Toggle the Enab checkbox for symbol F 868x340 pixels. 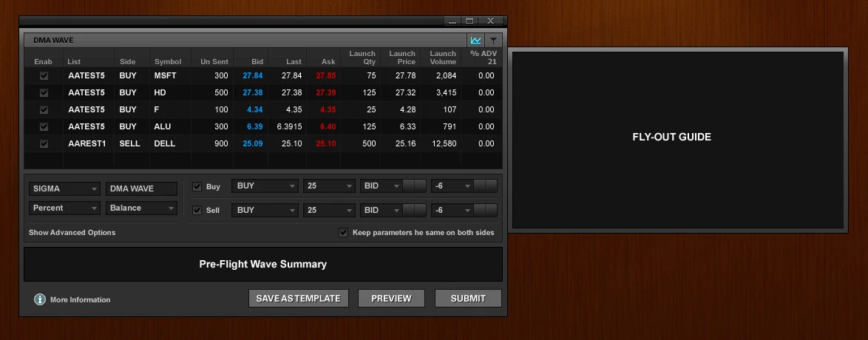[x=44, y=109]
